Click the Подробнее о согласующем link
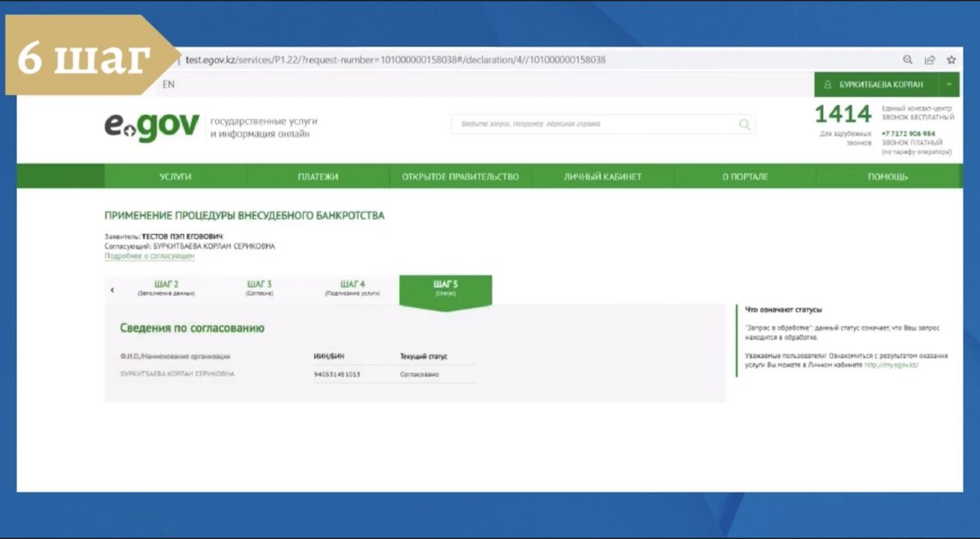 [x=149, y=256]
